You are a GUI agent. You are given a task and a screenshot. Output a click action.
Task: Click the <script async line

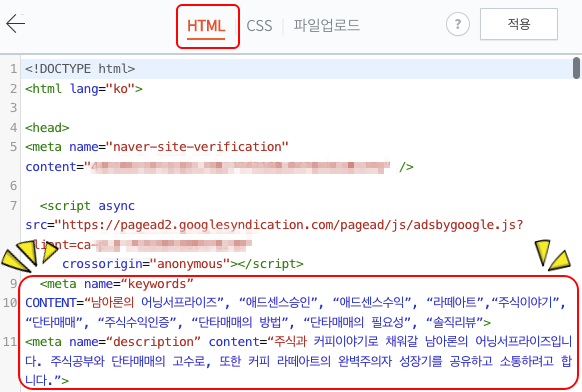point(87,206)
